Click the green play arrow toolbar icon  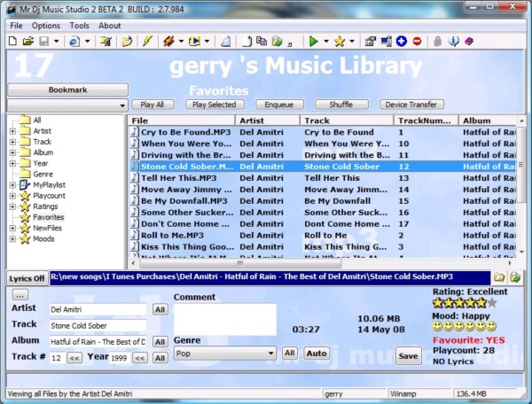pyautogui.click(x=313, y=42)
